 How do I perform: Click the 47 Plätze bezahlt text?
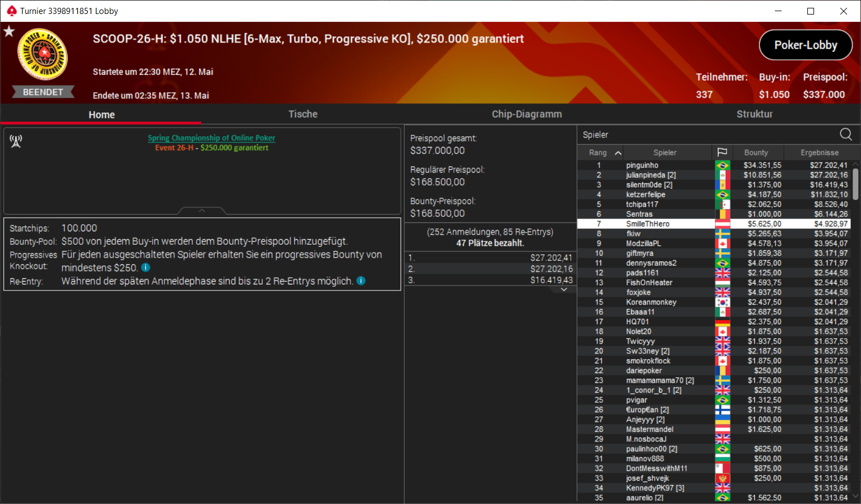pyautogui.click(x=490, y=243)
